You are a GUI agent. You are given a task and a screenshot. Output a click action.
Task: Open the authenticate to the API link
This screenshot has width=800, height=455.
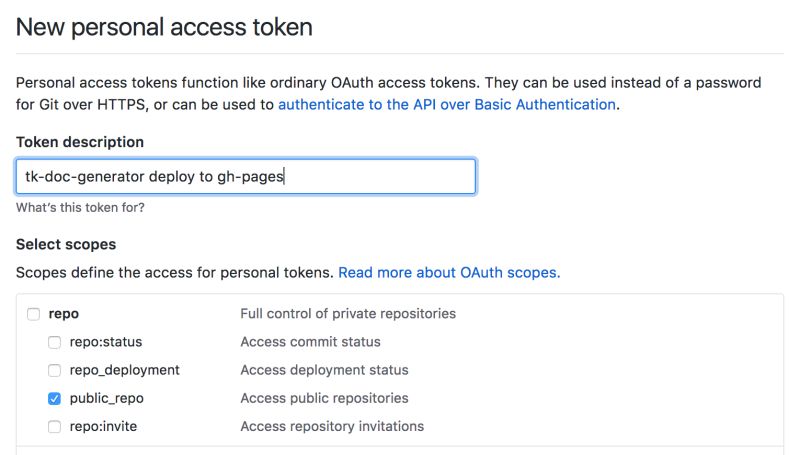tap(446, 104)
